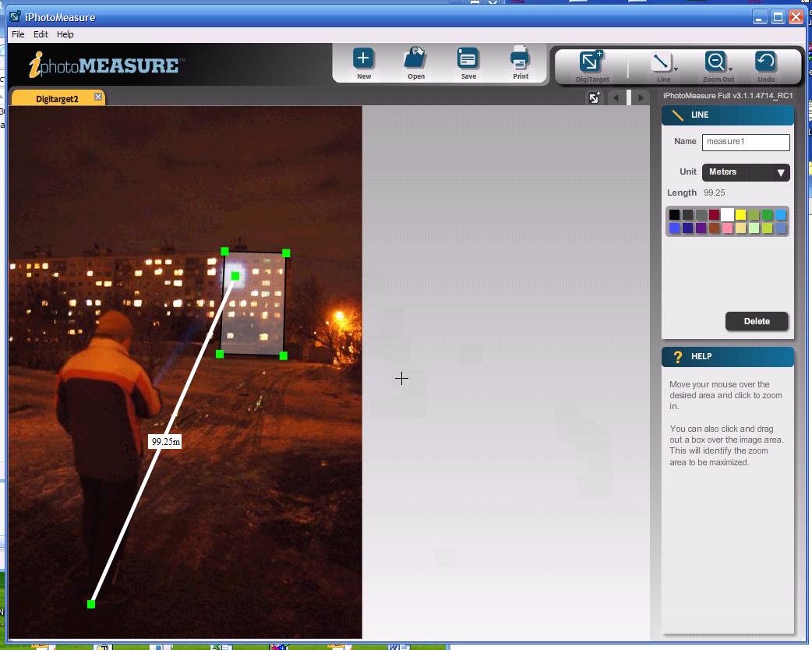The image size is (812, 650).
Task: Go to previous tab with left arrow
Action: (616, 97)
